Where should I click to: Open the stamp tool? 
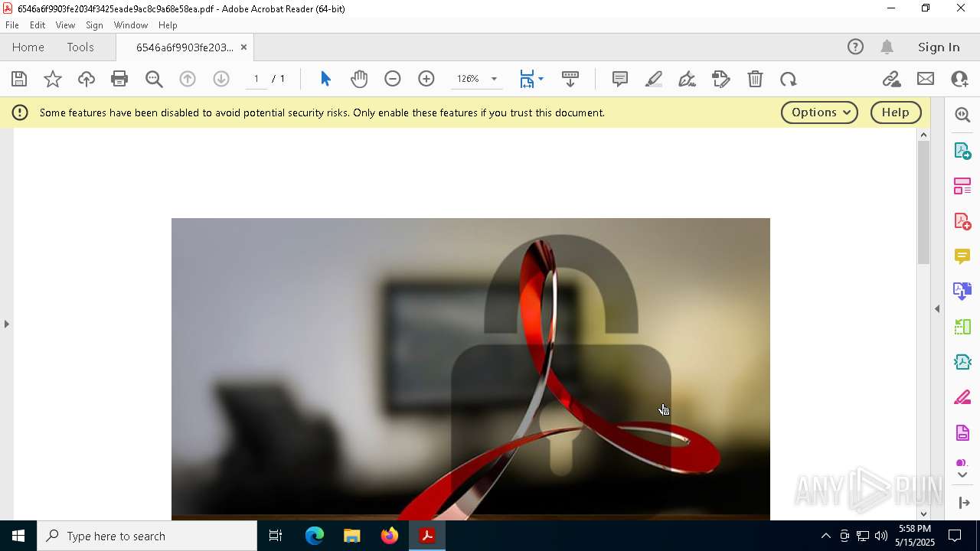[721, 79]
